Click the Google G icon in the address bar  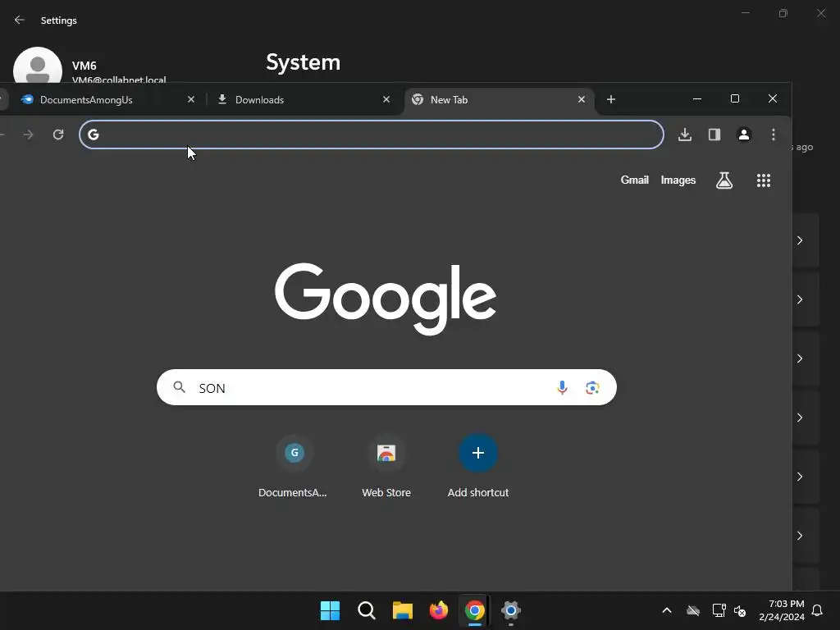coord(94,135)
